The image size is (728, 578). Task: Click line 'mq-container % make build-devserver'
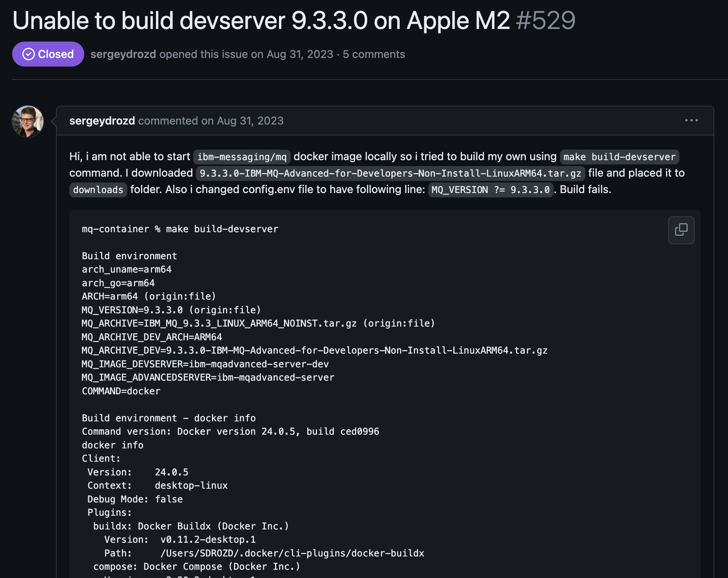180,229
